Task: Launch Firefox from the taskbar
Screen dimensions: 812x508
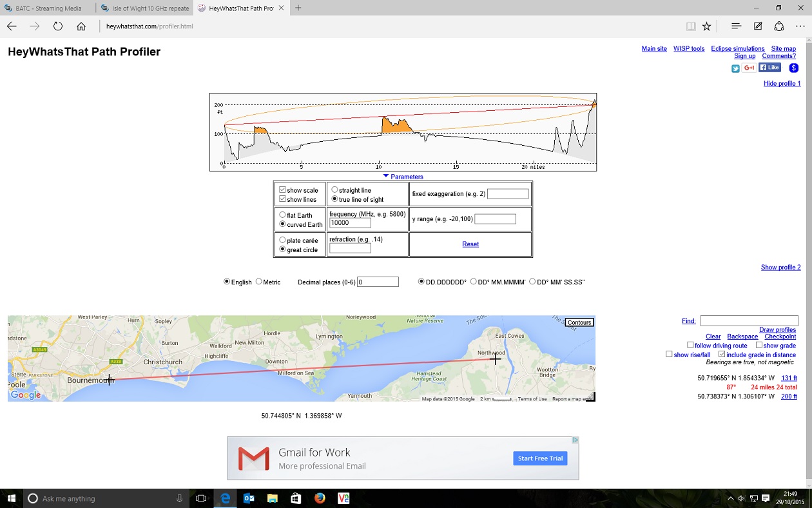Action: (320, 498)
